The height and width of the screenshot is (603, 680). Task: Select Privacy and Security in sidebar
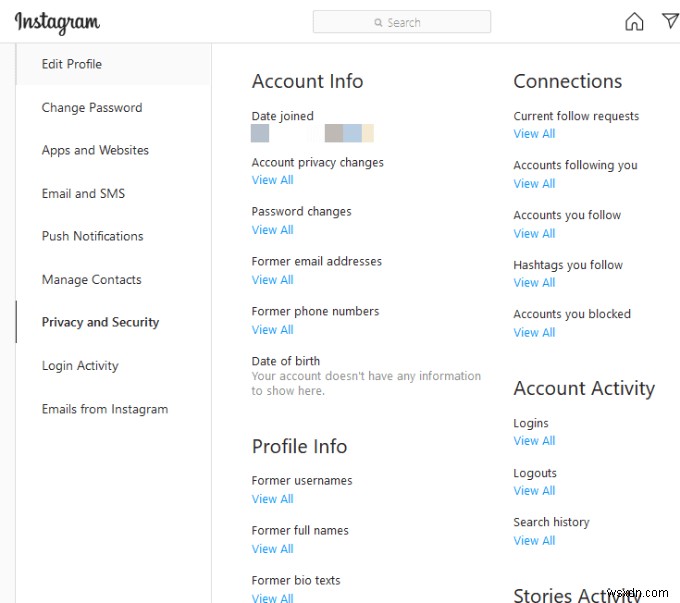pos(100,323)
